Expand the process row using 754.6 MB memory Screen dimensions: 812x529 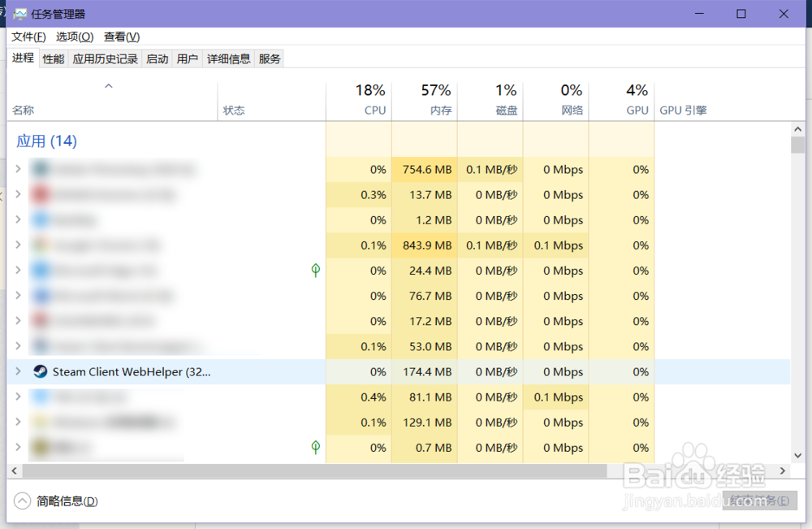click(x=18, y=169)
